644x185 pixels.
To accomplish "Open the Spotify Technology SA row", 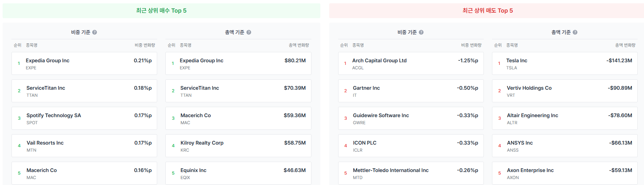I will click(x=84, y=118).
